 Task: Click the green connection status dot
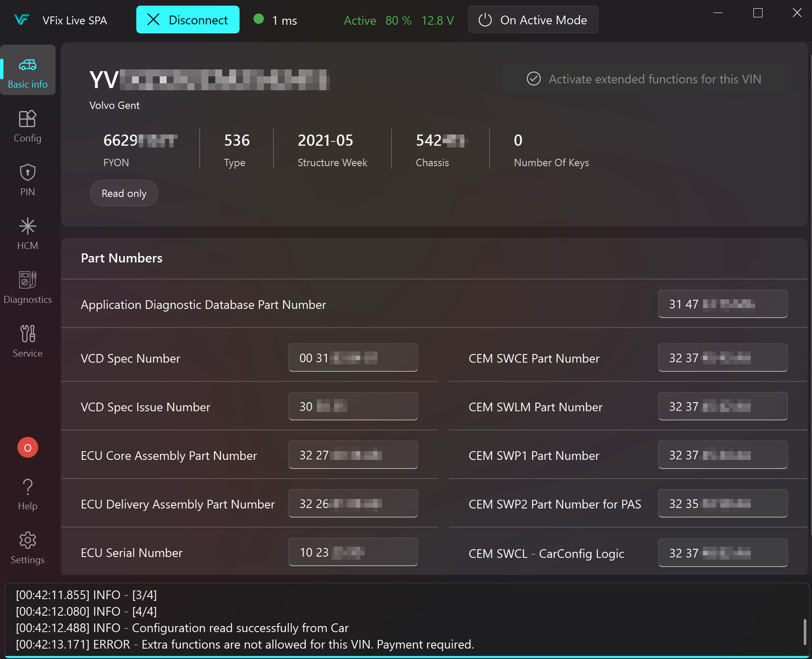click(x=259, y=19)
